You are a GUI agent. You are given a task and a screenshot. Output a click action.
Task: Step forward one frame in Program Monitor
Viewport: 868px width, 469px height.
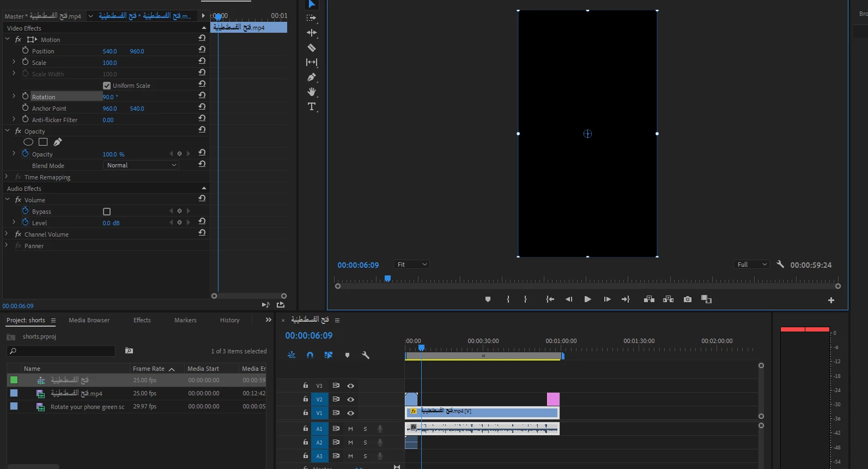pos(607,299)
